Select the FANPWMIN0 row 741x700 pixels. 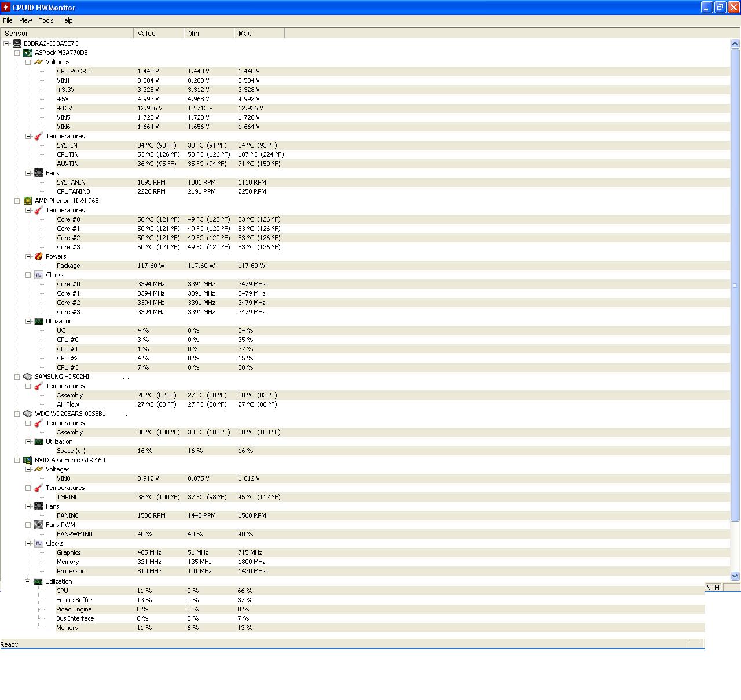coord(393,534)
